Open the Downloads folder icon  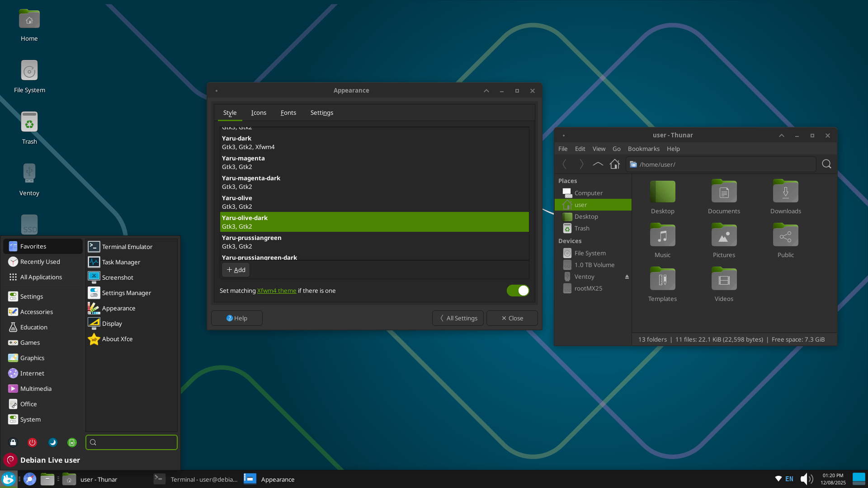click(x=785, y=192)
